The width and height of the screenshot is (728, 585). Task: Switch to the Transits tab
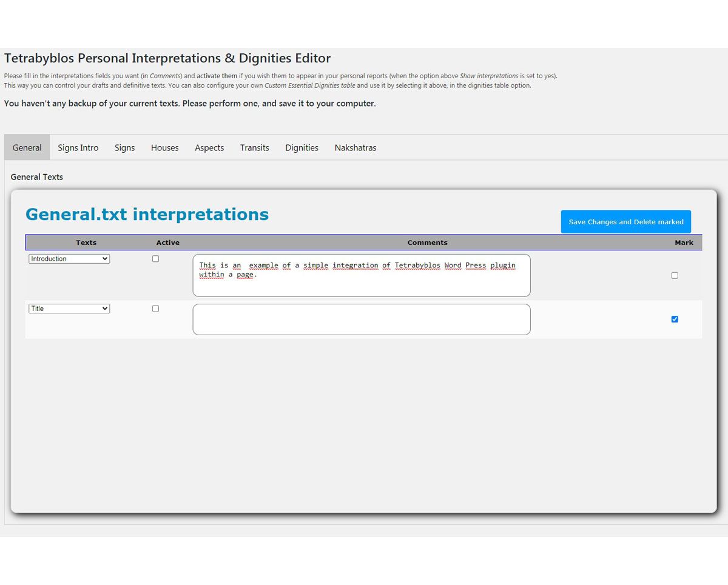pos(254,147)
